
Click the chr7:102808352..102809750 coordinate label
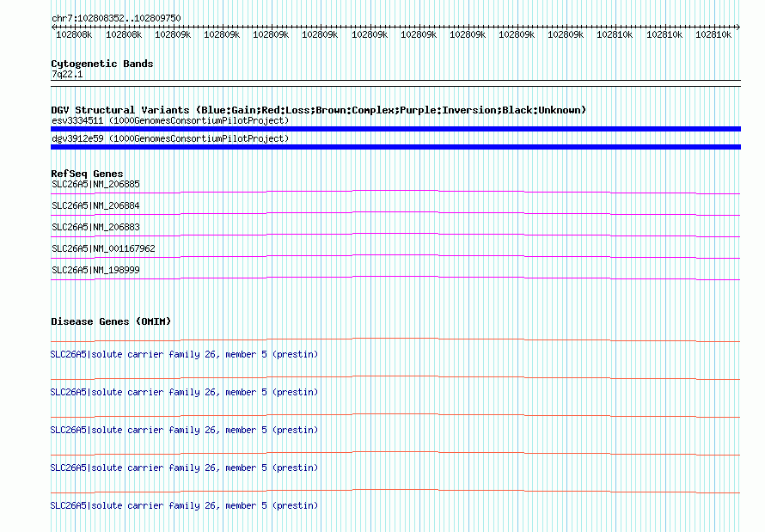coord(116,18)
